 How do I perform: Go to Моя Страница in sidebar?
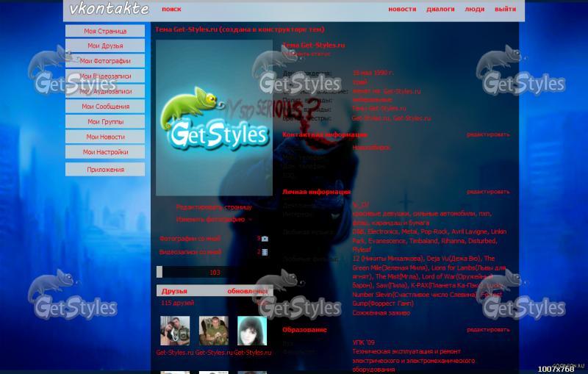(105, 31)
